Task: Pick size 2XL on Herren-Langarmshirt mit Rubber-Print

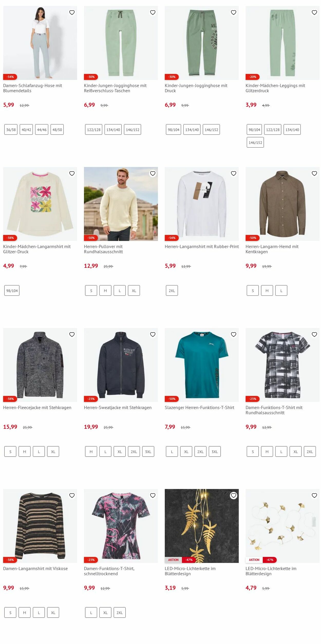Action: (x=172, y=291)
